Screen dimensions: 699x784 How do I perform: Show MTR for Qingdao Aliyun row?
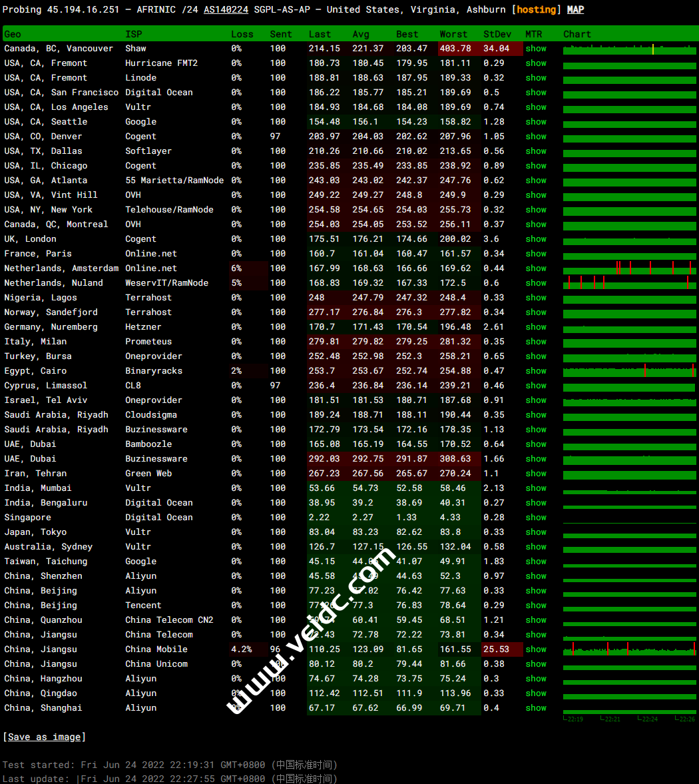coord(536,693)
